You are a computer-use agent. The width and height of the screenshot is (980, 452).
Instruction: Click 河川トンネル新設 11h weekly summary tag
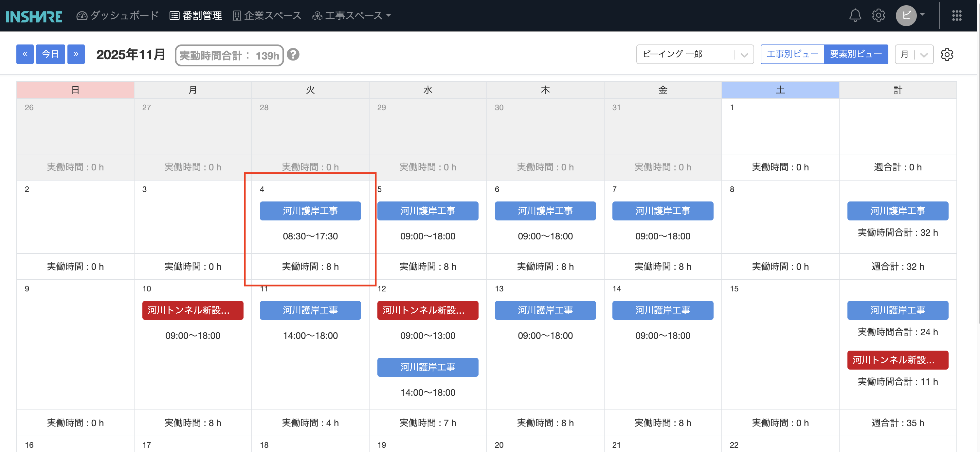pos(898,360)
